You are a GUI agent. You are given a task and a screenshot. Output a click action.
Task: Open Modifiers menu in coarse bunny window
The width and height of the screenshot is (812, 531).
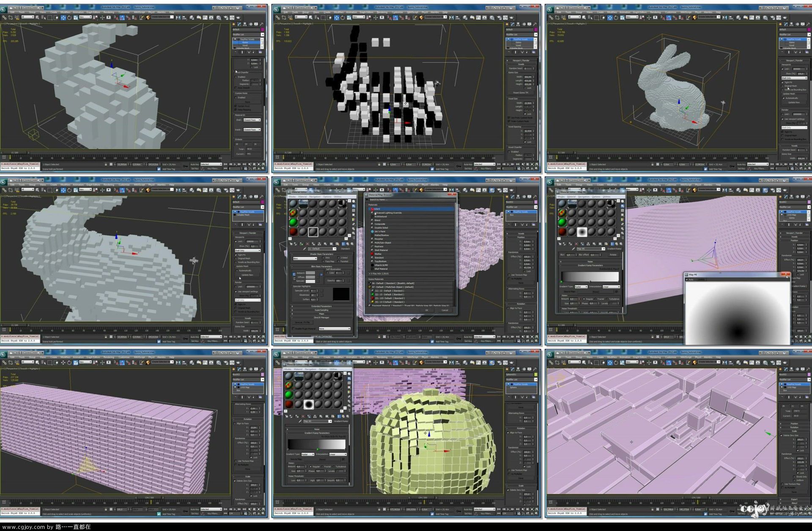click(65, 12)
